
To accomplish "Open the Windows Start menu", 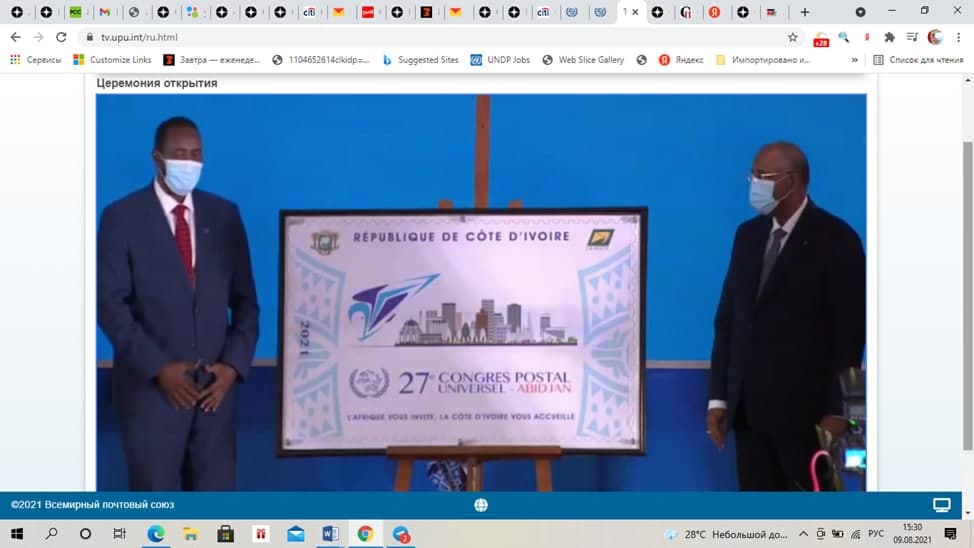I will pos(17,534).
